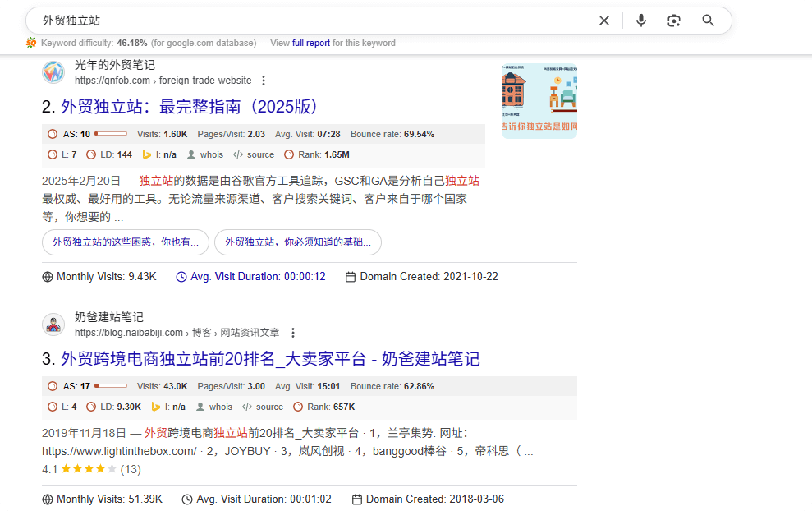812x511 pixels.
Task: Open result 外贸独立站：最完整指南（2025版）
Action: coord(190,107)
